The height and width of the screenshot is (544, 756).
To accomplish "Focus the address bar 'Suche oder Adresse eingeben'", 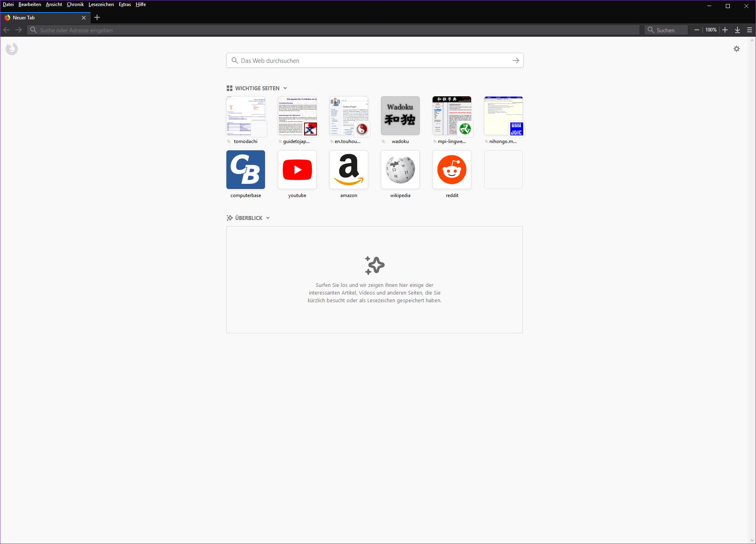I will tap(333, 30).
